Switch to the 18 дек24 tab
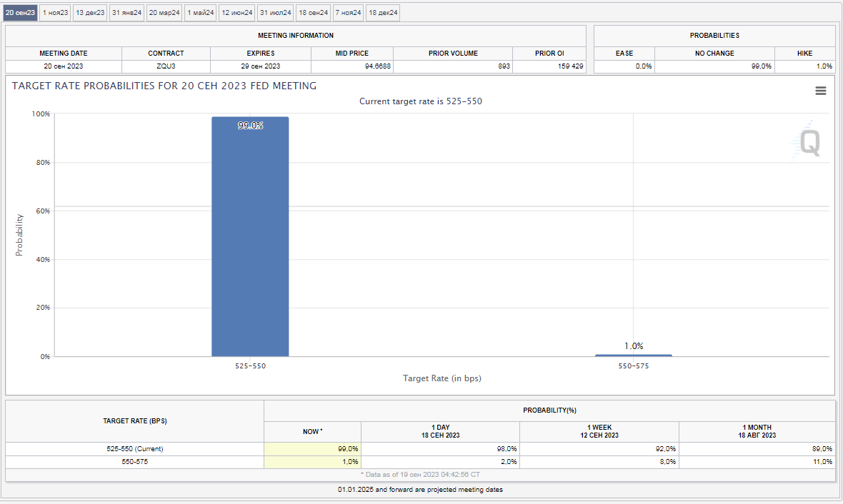The width and height of the screenshot is (843, 504). click(x=384, y=12)
